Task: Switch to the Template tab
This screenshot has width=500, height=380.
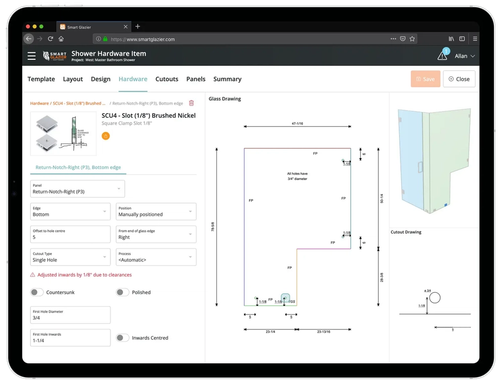Action: [x=41, y=79]
